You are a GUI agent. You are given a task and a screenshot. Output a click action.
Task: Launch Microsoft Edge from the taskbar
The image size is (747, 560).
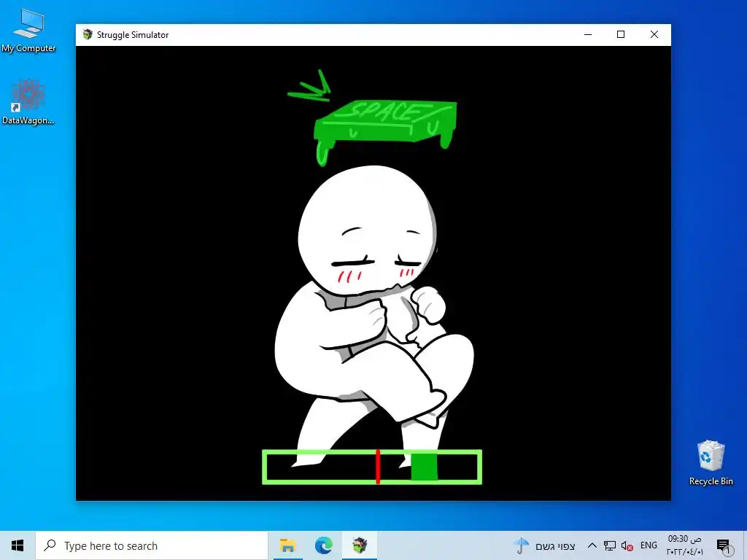tap(323, 545)
